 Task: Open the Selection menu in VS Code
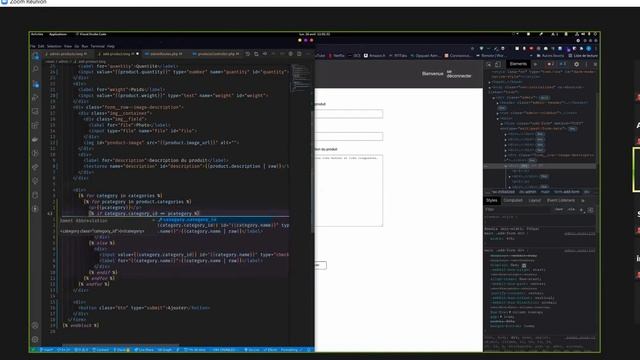coord(54,46)
